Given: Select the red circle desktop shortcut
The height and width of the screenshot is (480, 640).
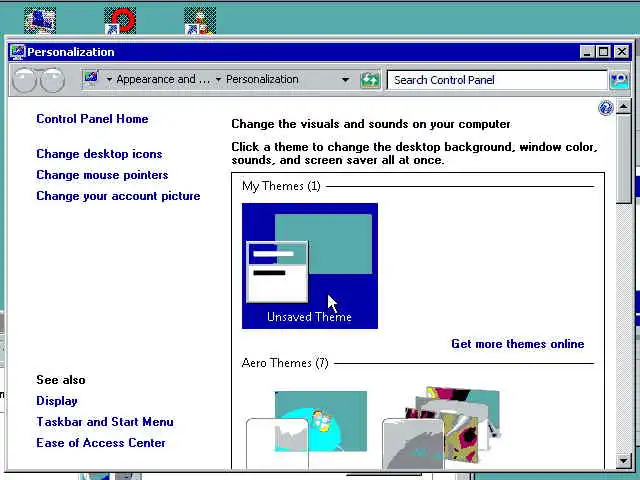Looking at the screenshot, I should (120, 20).
